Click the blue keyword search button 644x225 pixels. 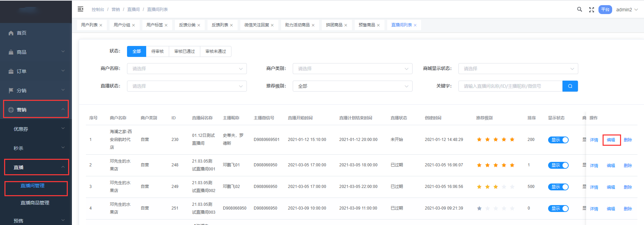click(570, 86)
